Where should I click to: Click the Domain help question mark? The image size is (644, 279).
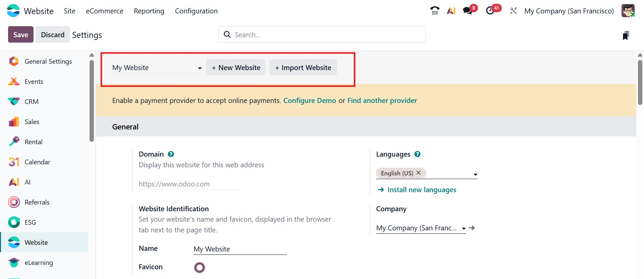(171, 154)
